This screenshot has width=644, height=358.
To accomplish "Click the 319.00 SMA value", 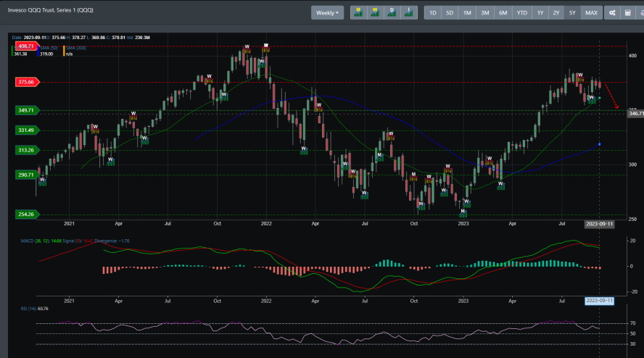I will click(x=46, y=54).
